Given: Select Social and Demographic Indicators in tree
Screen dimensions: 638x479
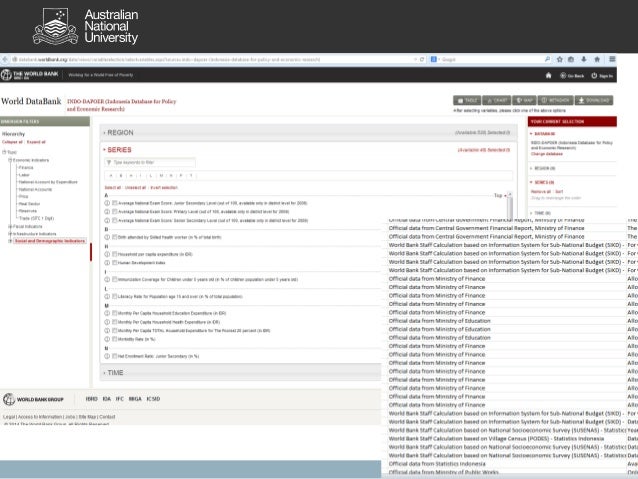Looking at the screenshot, I should (x=50, y=241).
